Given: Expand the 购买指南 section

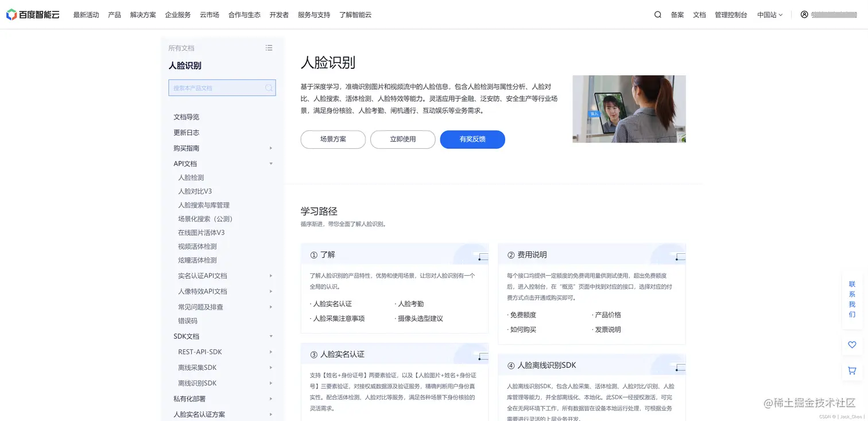Looking at the screenshot, I should click(x=271, y=148).
